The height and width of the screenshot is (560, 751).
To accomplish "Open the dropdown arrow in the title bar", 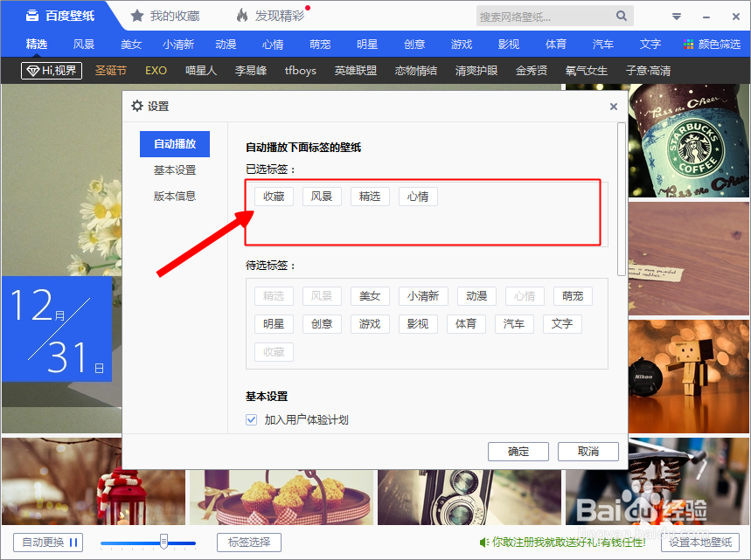I will click(x=675, y=16).
